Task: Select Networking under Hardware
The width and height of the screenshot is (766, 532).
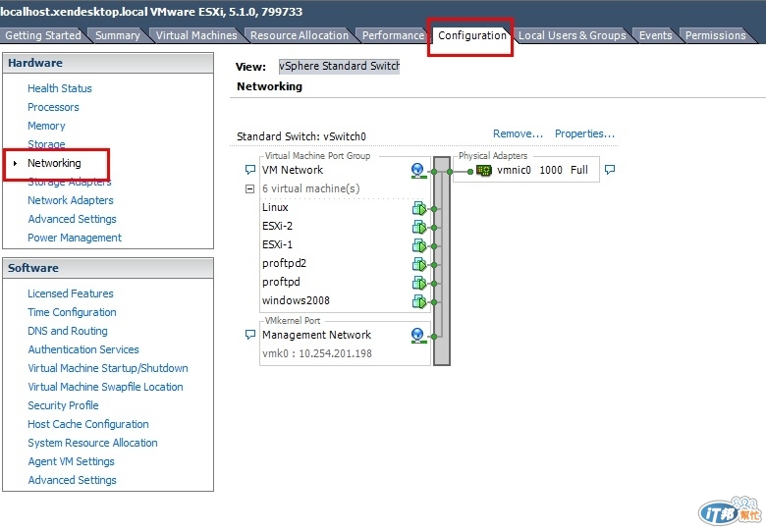Action: coord(54,163)
